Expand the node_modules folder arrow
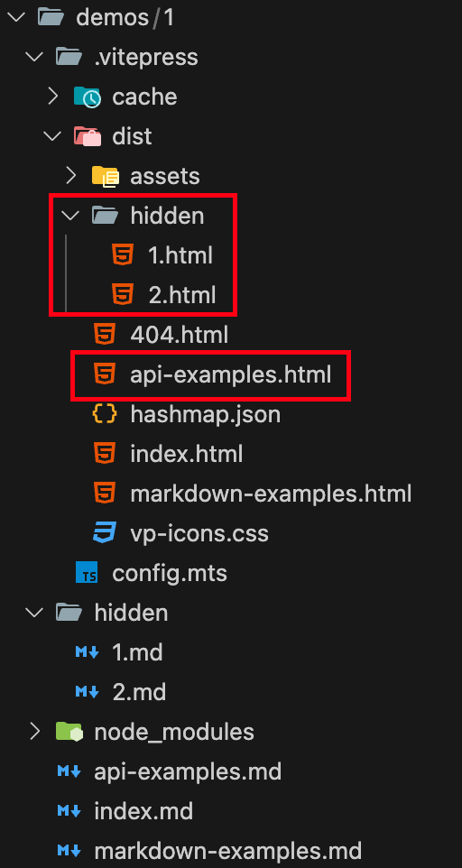Screen dimensions: 462x868 [x=35, y=732]
